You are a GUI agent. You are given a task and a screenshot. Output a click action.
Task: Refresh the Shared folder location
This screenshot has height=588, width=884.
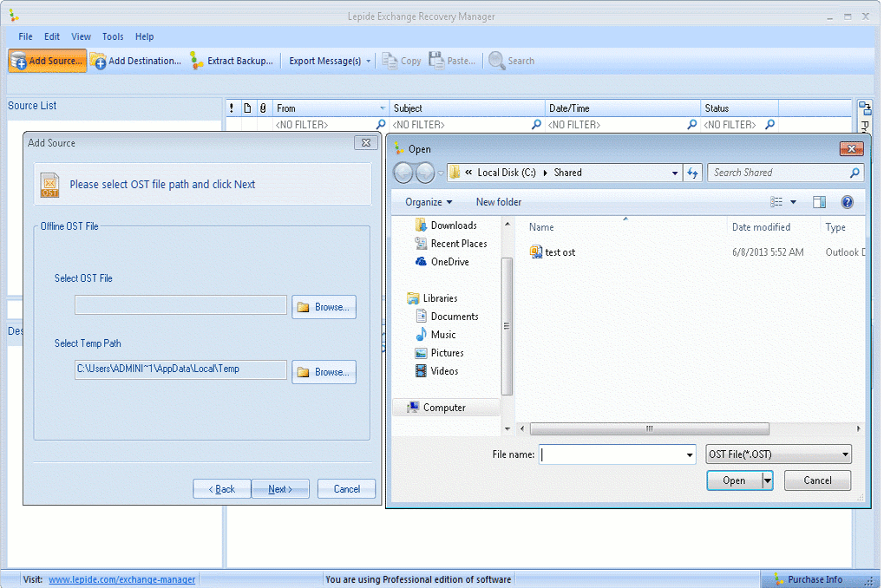pyautogui.click(x=693, y=173)
